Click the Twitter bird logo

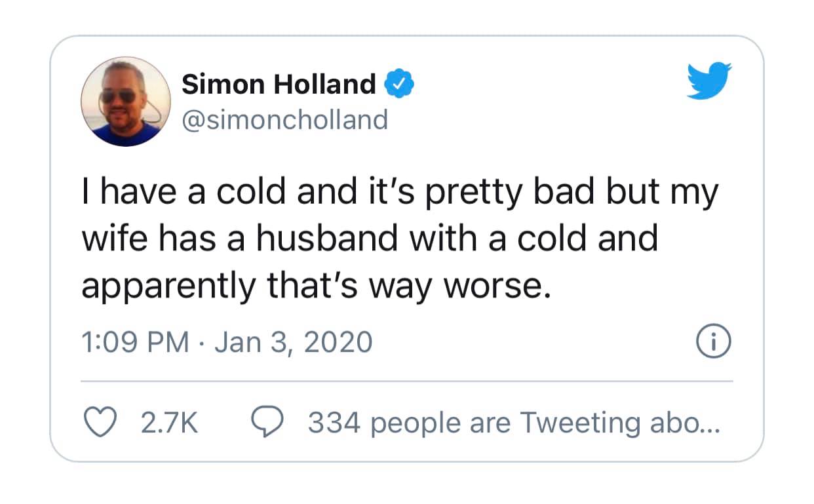(708, 80)
